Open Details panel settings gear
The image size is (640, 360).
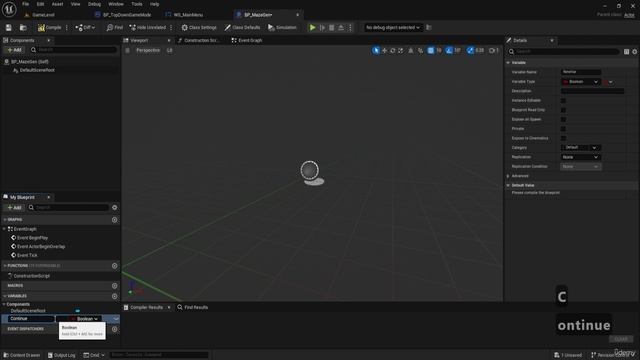pos(634,52)
